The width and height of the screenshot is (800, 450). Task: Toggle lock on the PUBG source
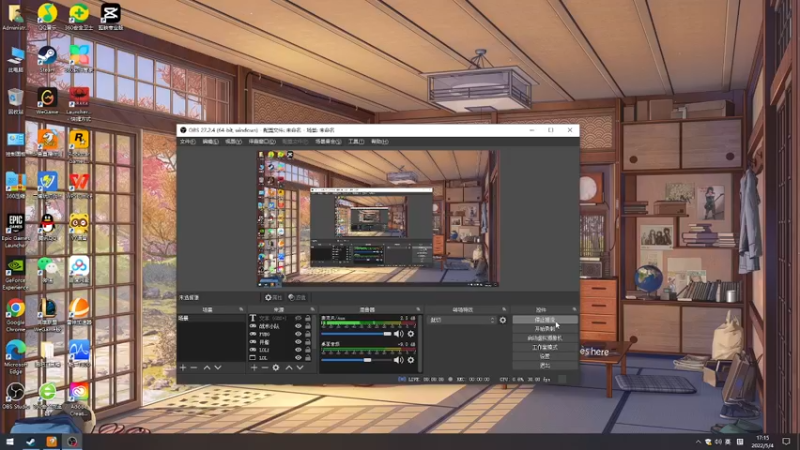click(x=308, y=334)
